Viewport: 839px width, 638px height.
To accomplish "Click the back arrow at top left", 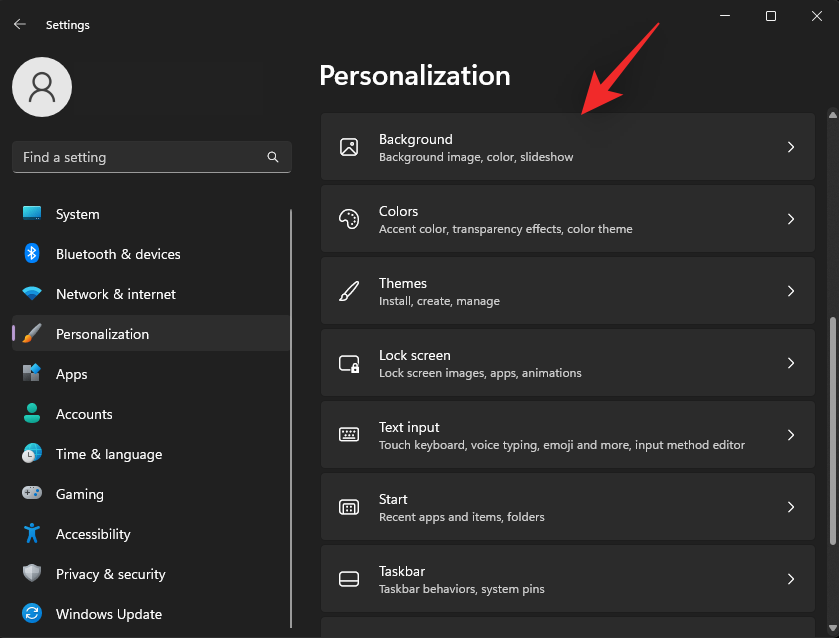I will point(20,24).
